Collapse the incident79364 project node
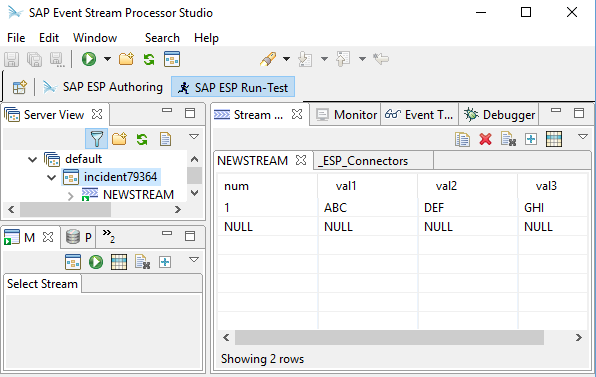 click(51, 177)
